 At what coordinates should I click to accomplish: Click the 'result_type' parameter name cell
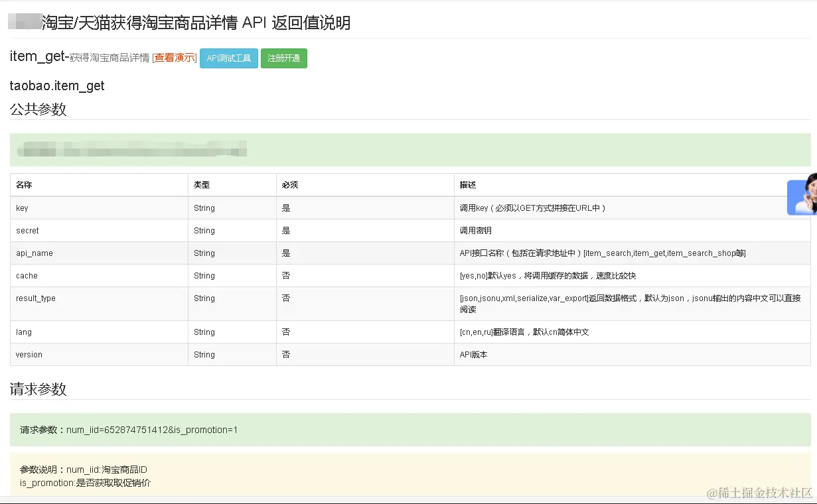click(x=100, y=304)
